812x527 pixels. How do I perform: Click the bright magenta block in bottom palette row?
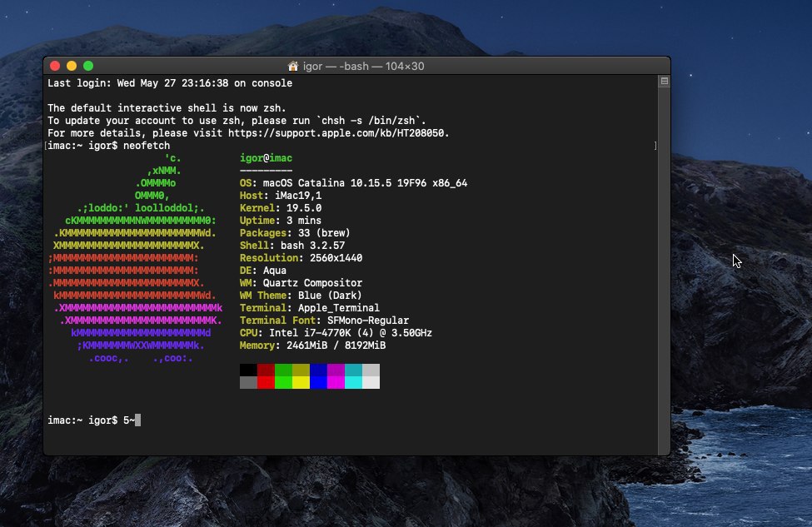336,382
